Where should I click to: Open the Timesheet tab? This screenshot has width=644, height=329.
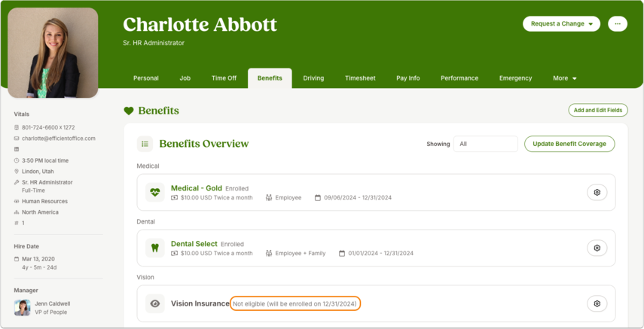coord(360,78)
